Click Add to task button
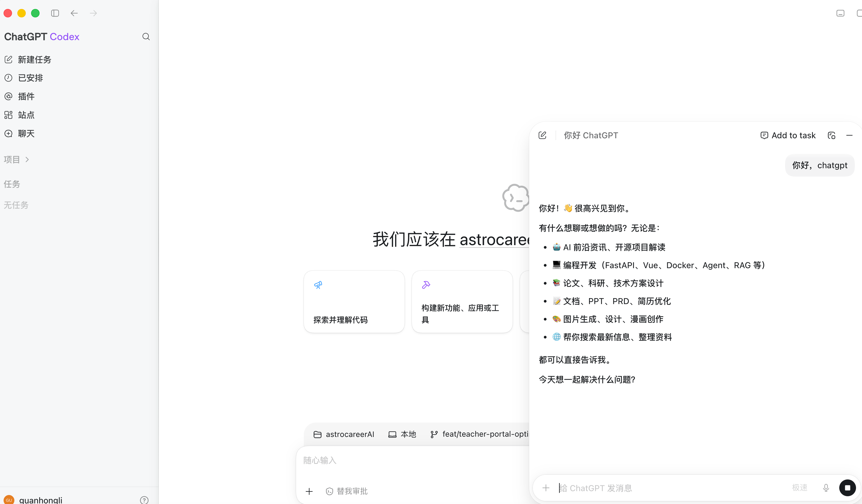Image resolution: width=862 pixels, height=504 pixels. coord(788,135)
